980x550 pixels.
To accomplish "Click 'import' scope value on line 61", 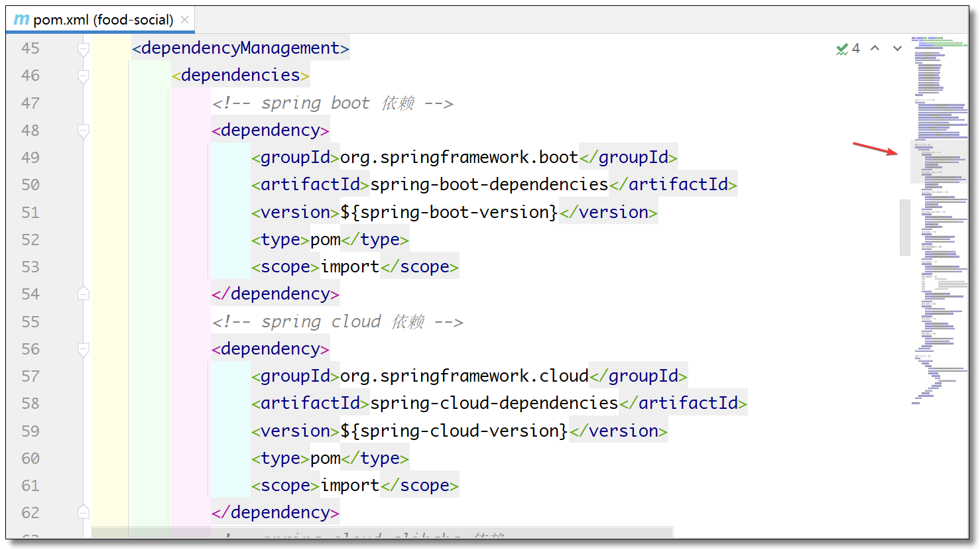I will 349,486.
